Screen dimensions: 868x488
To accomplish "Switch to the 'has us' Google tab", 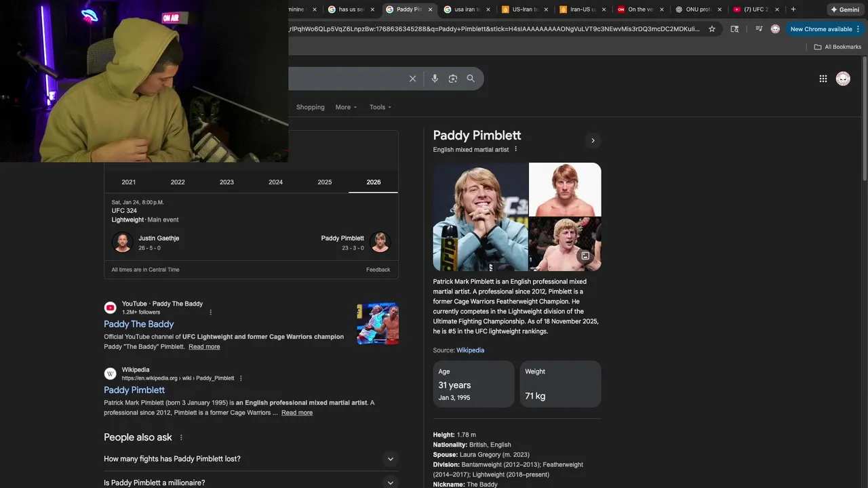I will [x=351, y=9].
